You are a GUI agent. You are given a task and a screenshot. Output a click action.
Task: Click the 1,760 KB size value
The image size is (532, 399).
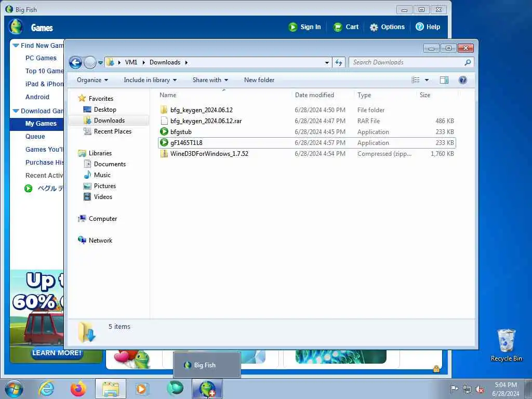pos(442,153)
